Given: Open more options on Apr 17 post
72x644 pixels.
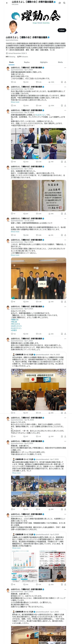Looking at the screenshot, I should tap(65, 87).
